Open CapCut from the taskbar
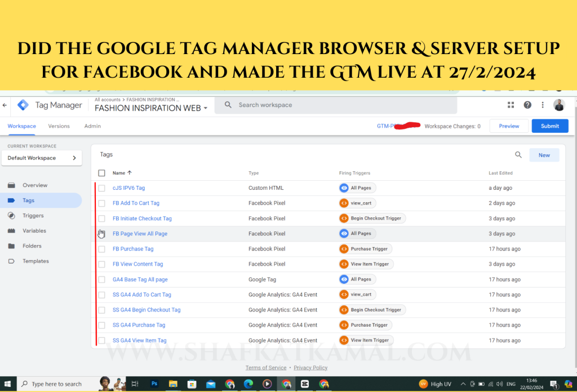 click(305, 384)
